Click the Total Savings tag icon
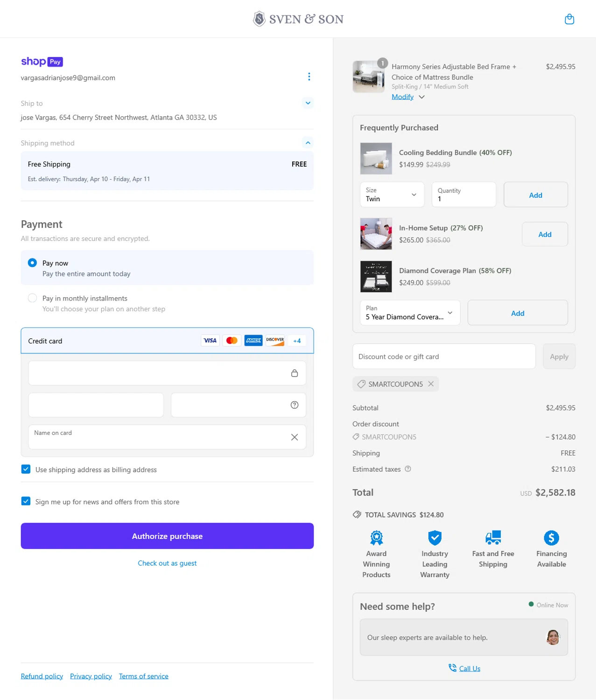This screenshot has height=700, width=596. coord(357,515)
